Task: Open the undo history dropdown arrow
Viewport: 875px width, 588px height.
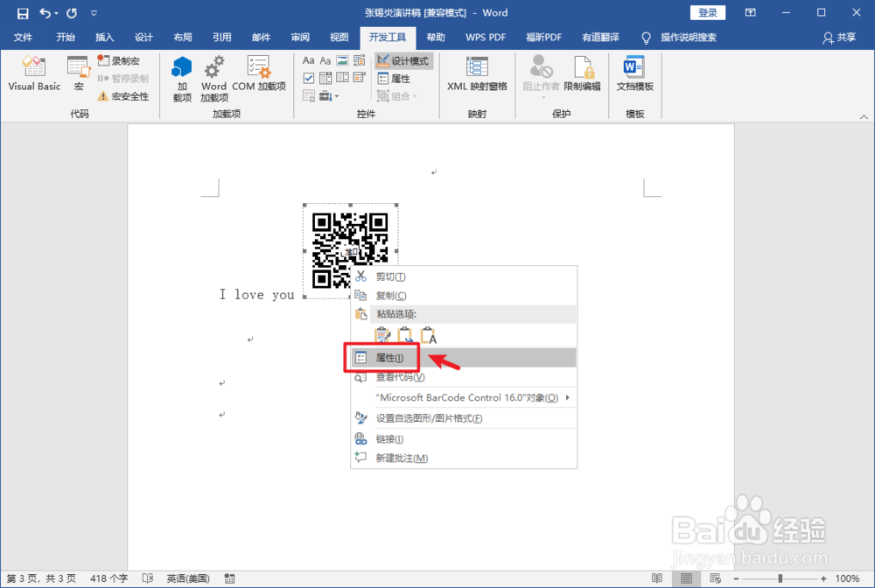Action: click(x=56, y=13)
